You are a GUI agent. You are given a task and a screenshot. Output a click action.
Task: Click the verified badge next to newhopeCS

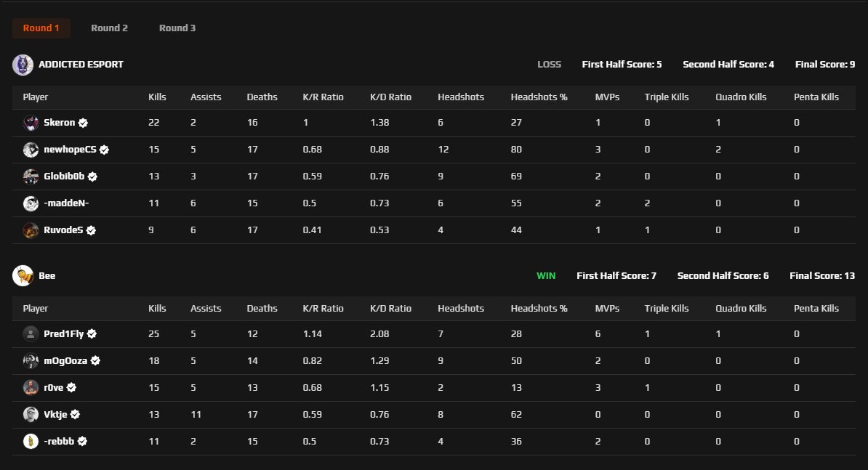tap(104, 150)
